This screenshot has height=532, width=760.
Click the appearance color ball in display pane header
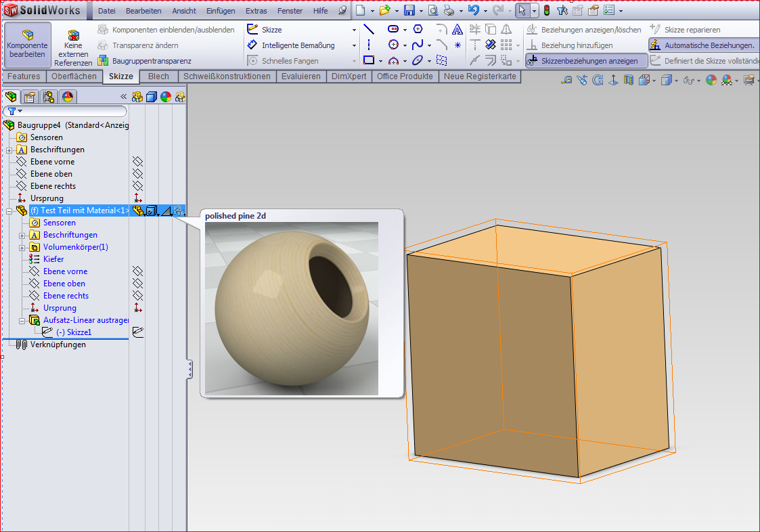pyautogui.click(x=166, y=97)
